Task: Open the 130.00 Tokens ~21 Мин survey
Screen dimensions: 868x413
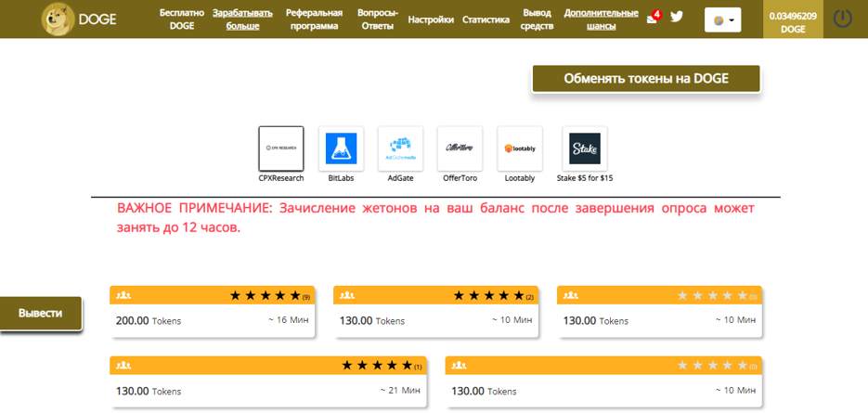Action: [x=268, y=381]
